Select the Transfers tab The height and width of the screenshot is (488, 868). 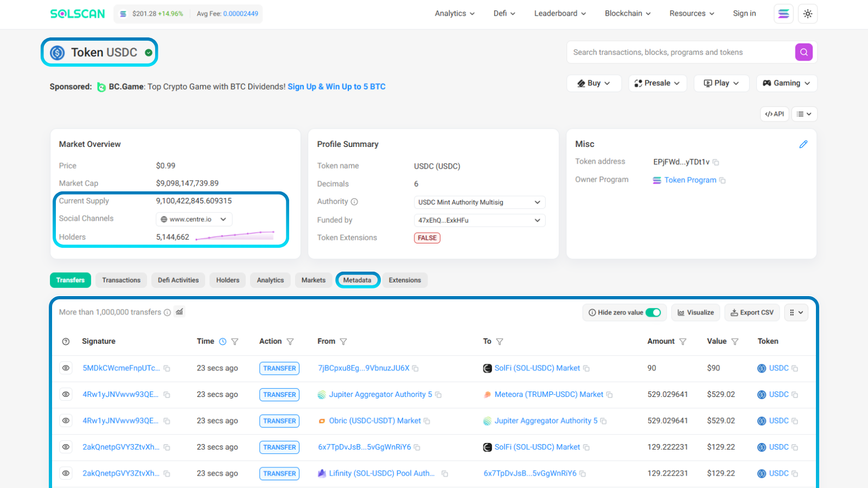(x=71, y=280)
